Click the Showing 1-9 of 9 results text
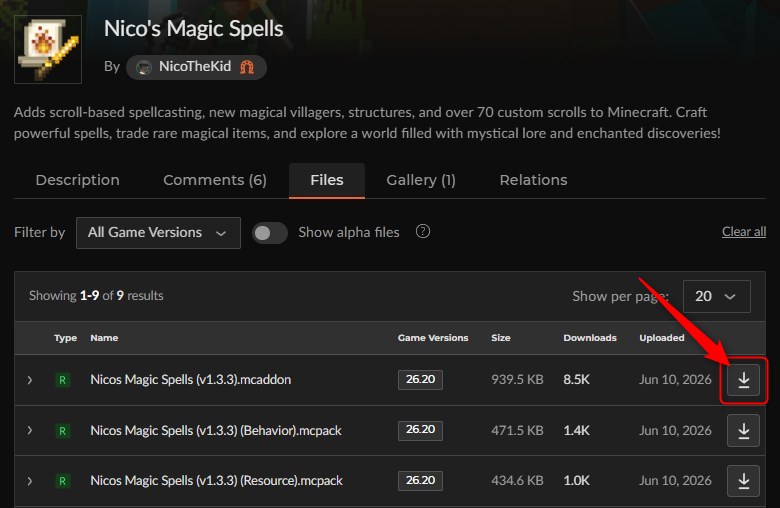 click(x=96, y=296)
